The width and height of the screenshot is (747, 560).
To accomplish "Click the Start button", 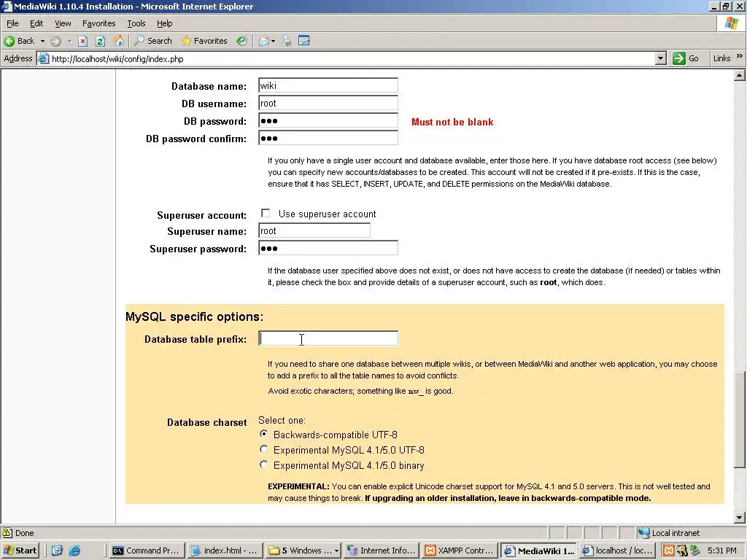I will (x=20, y=551).
